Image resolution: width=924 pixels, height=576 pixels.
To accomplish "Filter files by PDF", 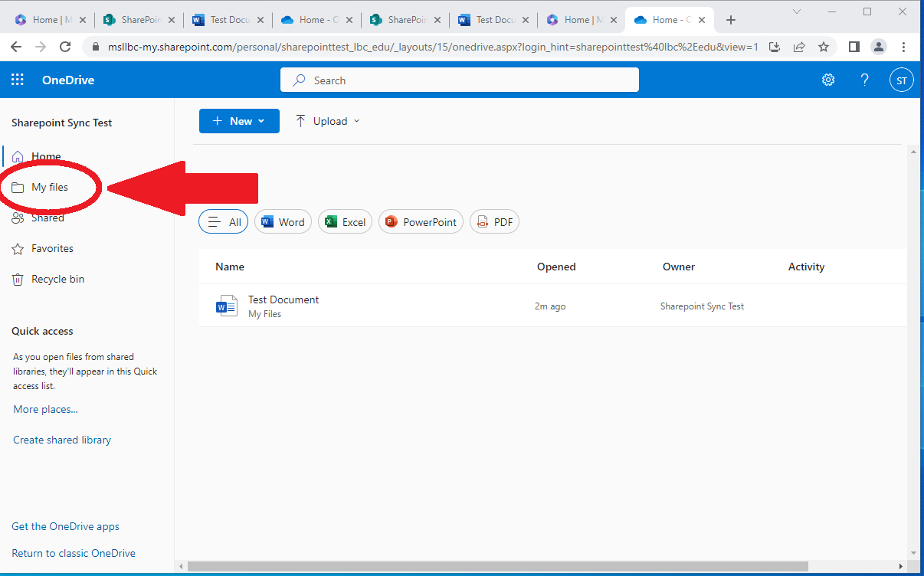I will pos(494,222).
